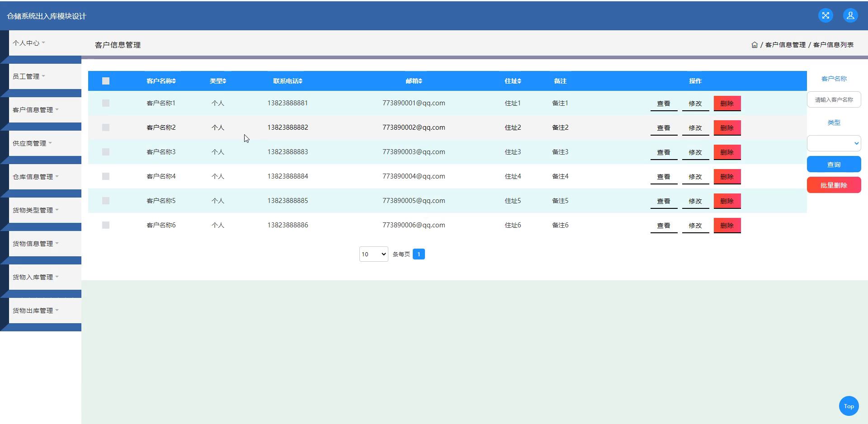Click 修改 for 客户名称2

click(x=695, y=128)
